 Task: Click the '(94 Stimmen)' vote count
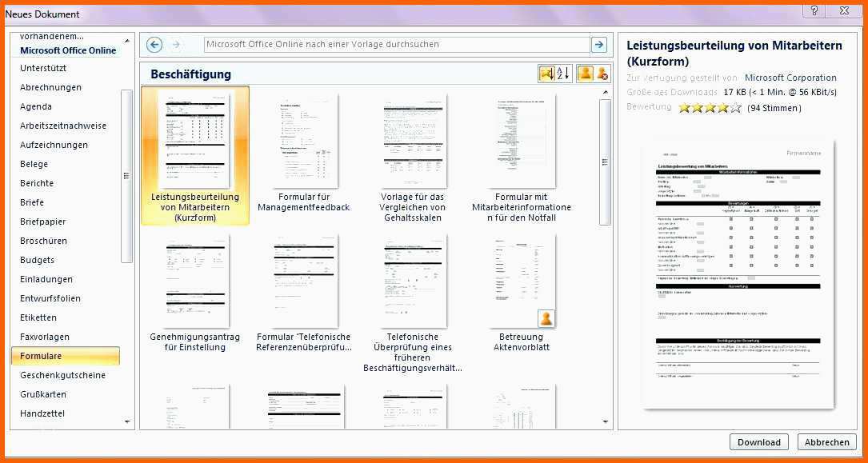tap(774, 108)
